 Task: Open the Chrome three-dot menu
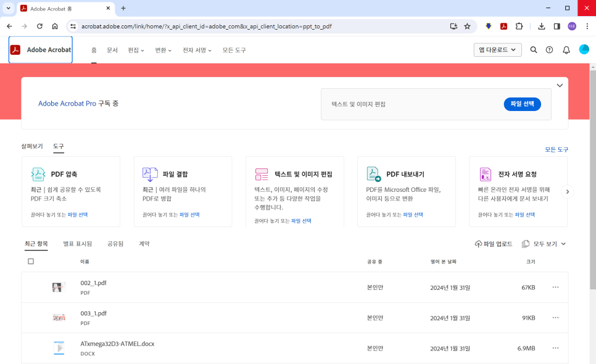pos(587,26)
